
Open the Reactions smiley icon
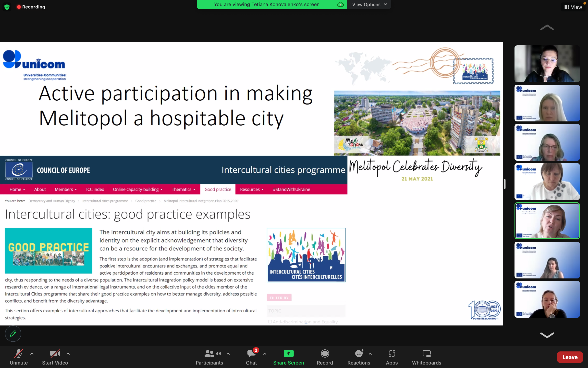pyautogui.click(x=359, y=353)
